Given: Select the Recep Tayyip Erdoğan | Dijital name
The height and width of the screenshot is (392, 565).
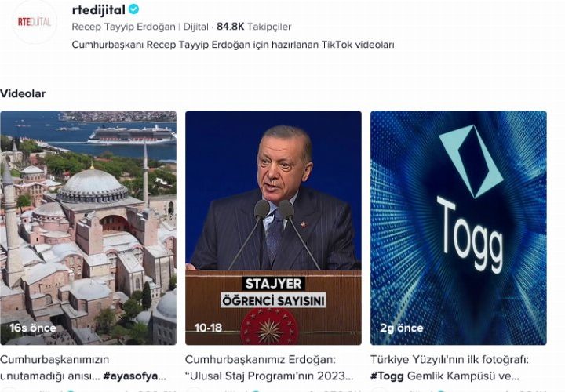Looking at the screenshot, I should 140,27.
